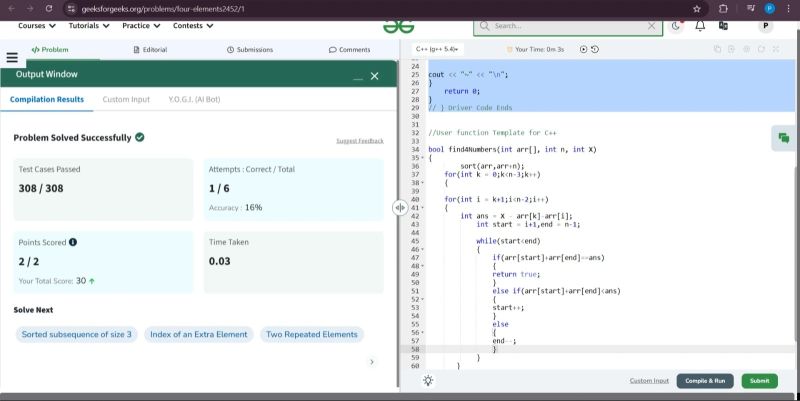The width and height of the screenshot is (800, 401).
Task: Click the panel splitter arrows handle
Action: click(x=400, y=208)
